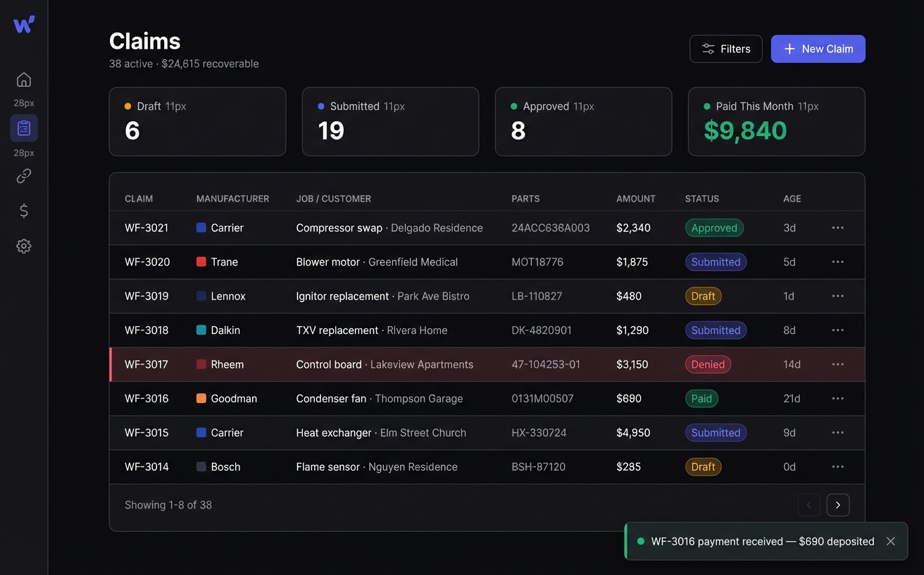
Task: Open the actions menu for claim WF-3017
Action: coord(837,364)
